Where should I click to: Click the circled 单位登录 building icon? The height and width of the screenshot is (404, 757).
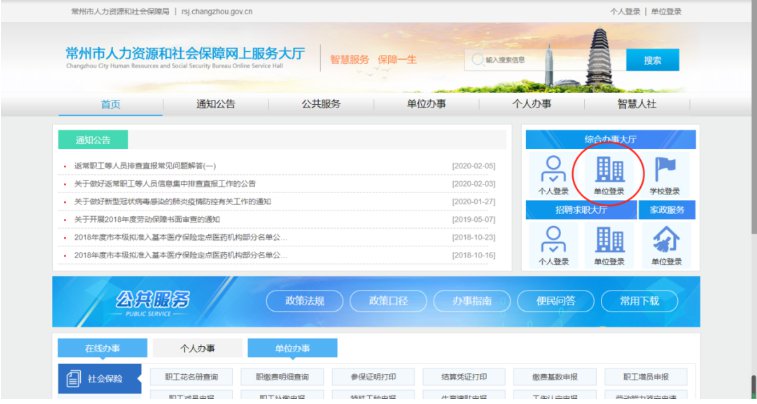[608, 171]
